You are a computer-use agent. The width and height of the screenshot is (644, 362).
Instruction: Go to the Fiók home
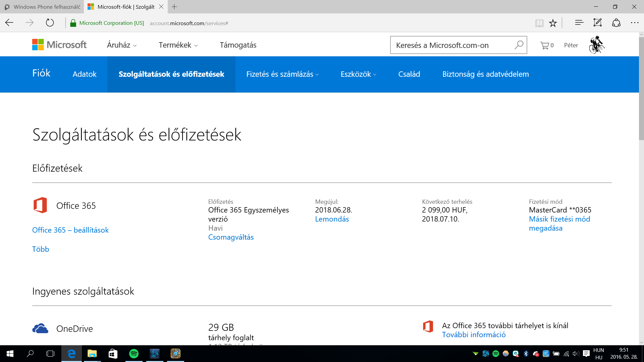coord(41,73)
